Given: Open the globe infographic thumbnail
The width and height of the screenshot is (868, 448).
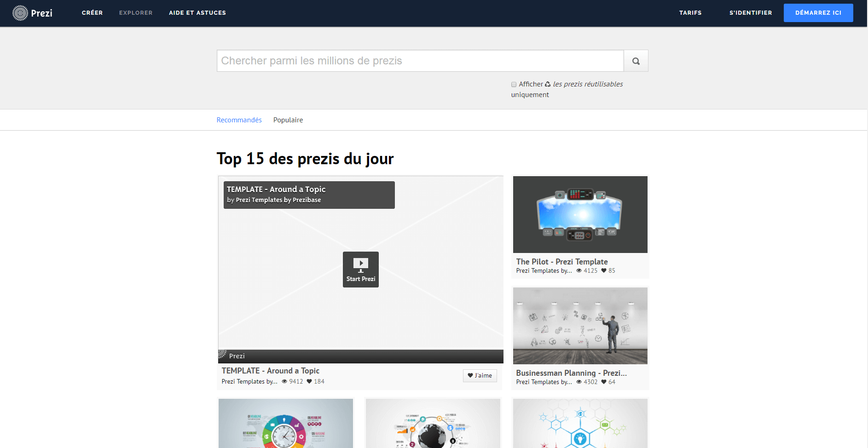Looking at the screenshot, I should click(433, 423).
